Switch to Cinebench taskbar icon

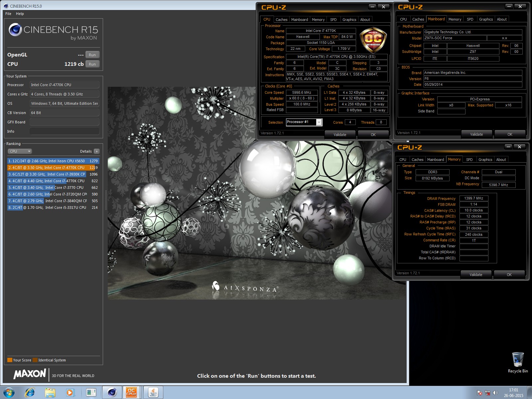[x=112, y=392]
